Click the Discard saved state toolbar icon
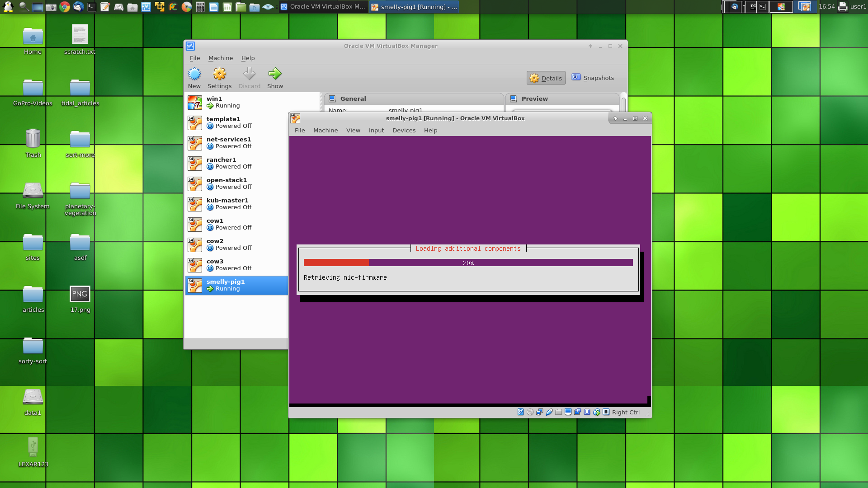Screen dimensions: 868x488 pos(249,74)
